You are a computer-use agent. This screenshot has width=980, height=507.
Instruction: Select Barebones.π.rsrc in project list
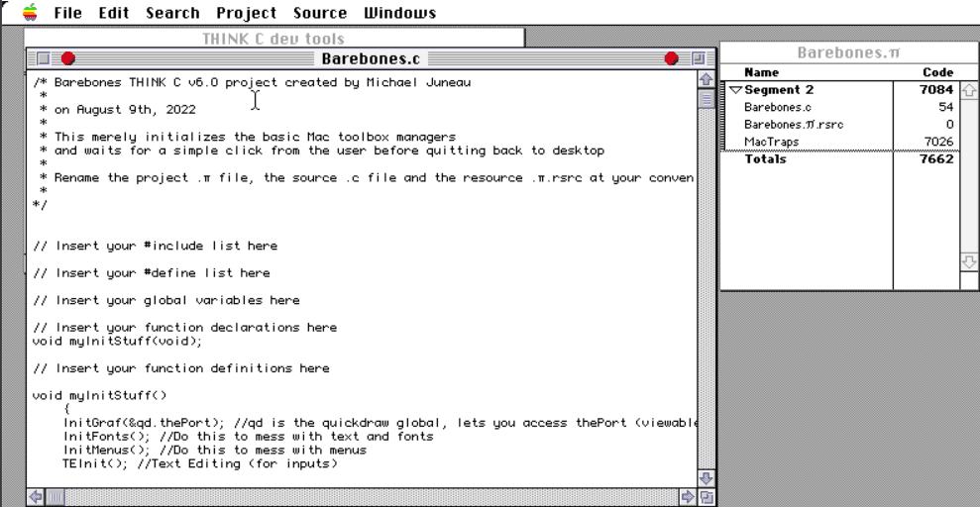(794, 125)
